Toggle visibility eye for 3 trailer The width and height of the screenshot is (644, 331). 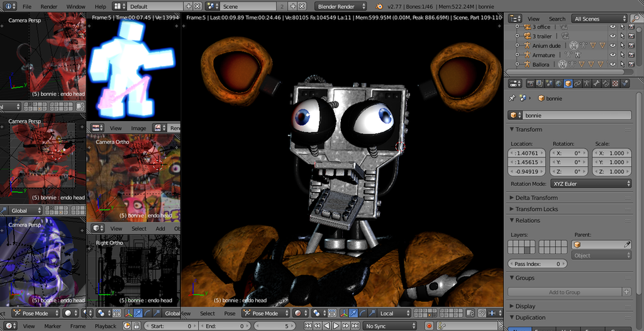coord(613,36)
